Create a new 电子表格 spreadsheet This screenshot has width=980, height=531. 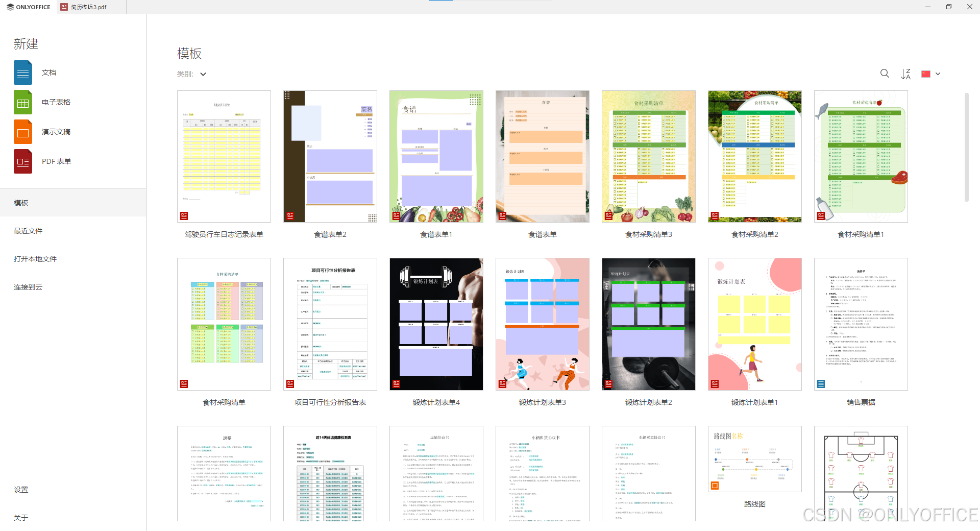42,102
